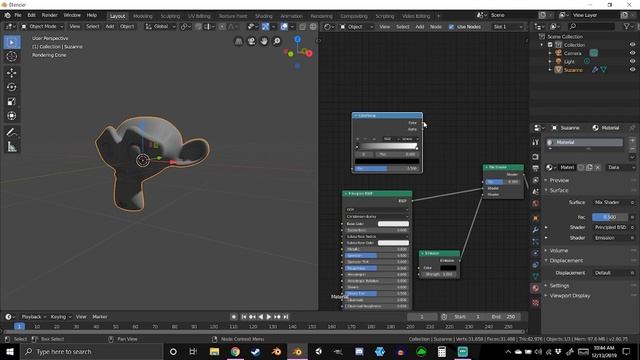The height and width of the screenshot is (360, 640).
Task: Click the Mix Shader surface selector button
Action: [x=610, y=202]
